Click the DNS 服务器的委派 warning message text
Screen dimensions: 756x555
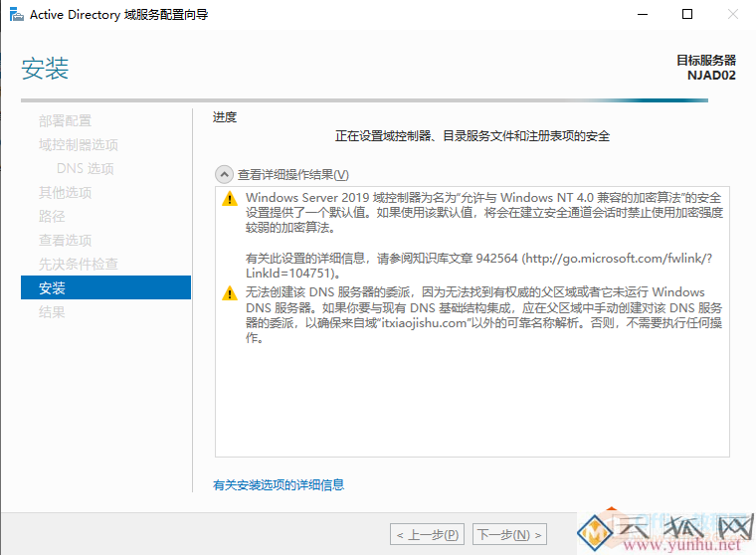tap(484, 315)
